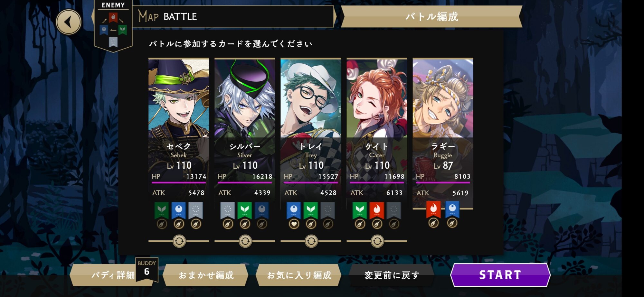
Task: Click the swap icon under Trey
Action: click(x=311, y=241)
